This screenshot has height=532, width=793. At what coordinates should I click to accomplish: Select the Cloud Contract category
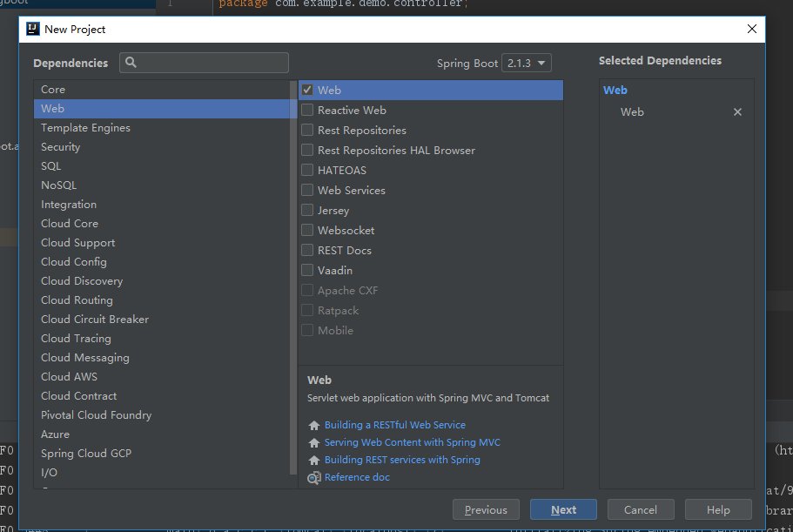click(162, 396)
